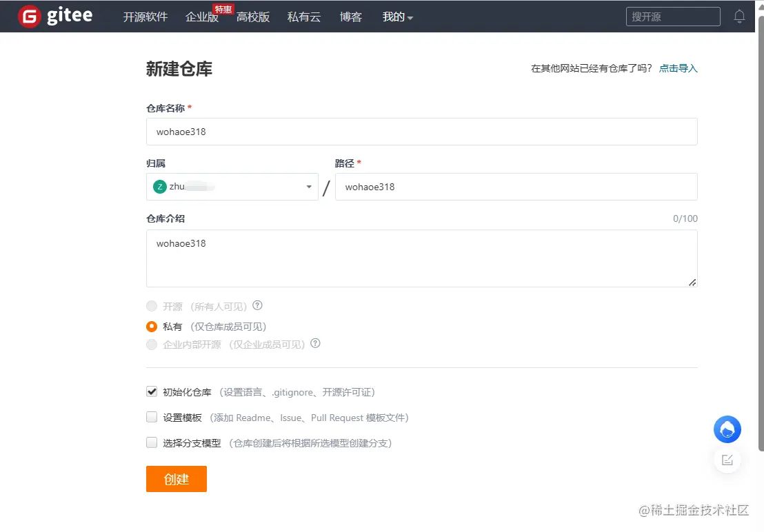Click help icon next to 企业内部开源 option

pos(315,343)
